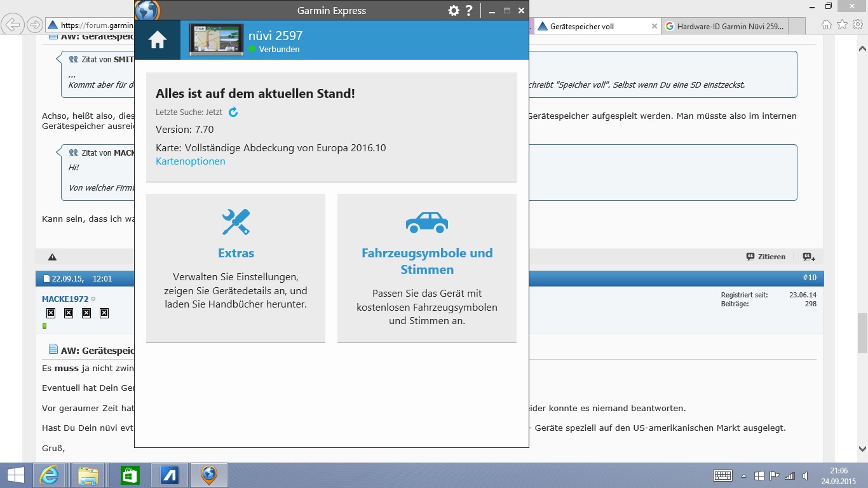The image size is (868, 488).
Task: Open the volume speaker tray icon
Action: coord(806,475)
